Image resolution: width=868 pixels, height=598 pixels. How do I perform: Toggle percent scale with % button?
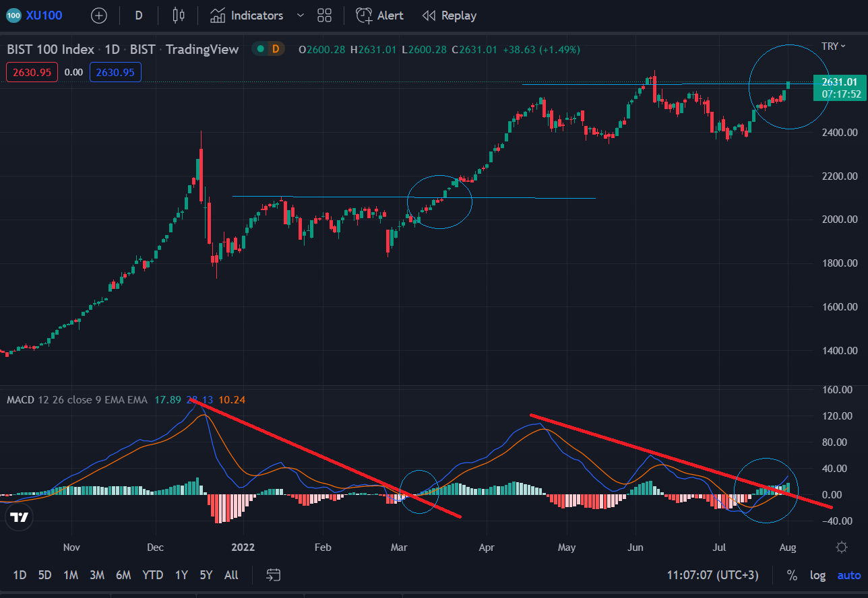pyautogui.click(x=793, y=575)
